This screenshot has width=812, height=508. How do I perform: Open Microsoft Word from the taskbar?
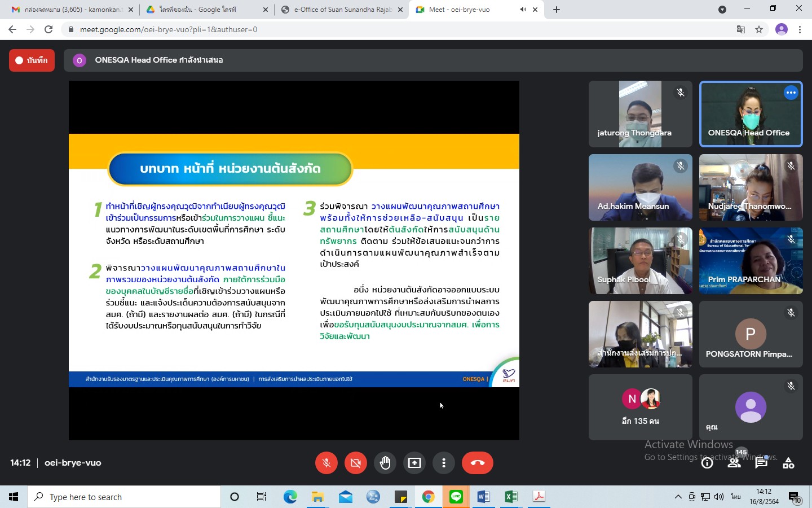[x=483, y=497]
